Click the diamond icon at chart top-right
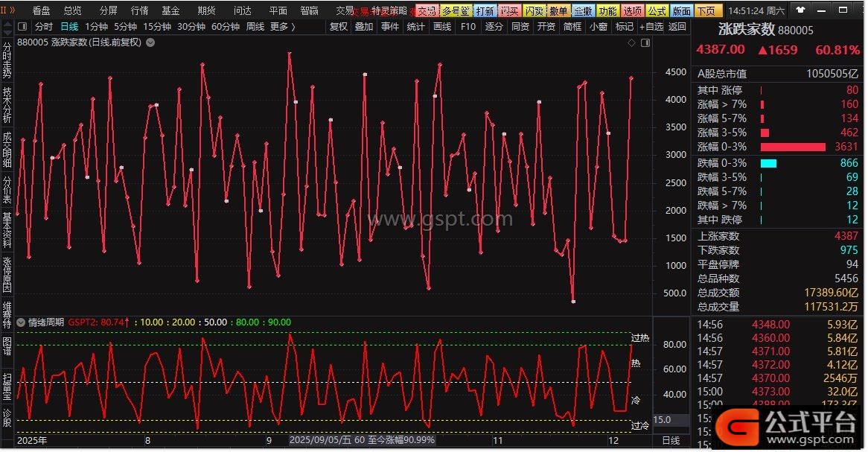 pos(631,42)
